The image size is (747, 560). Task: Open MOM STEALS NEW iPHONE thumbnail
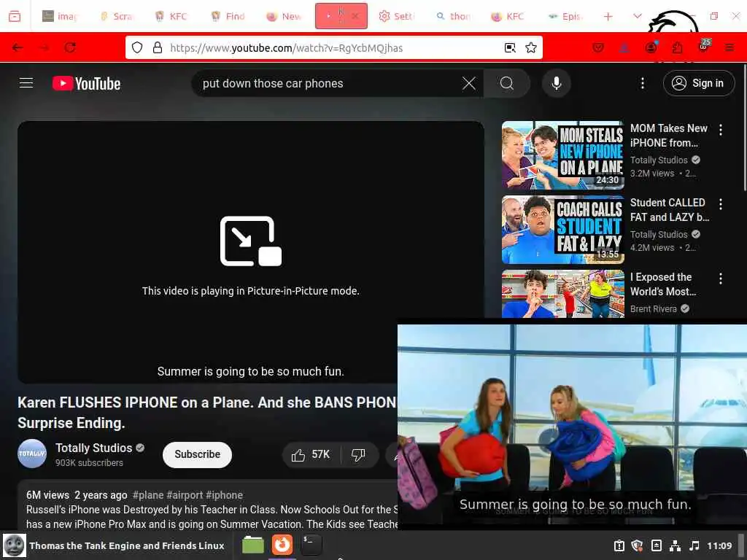coord(563,155)
